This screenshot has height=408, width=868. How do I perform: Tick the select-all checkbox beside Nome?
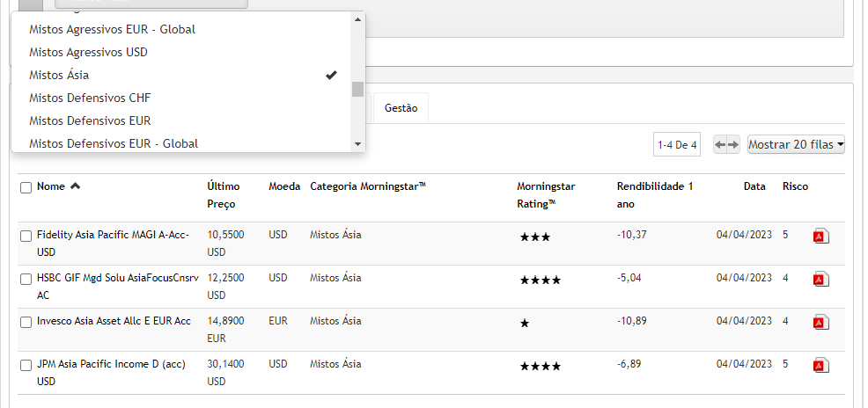click(26, 188)
